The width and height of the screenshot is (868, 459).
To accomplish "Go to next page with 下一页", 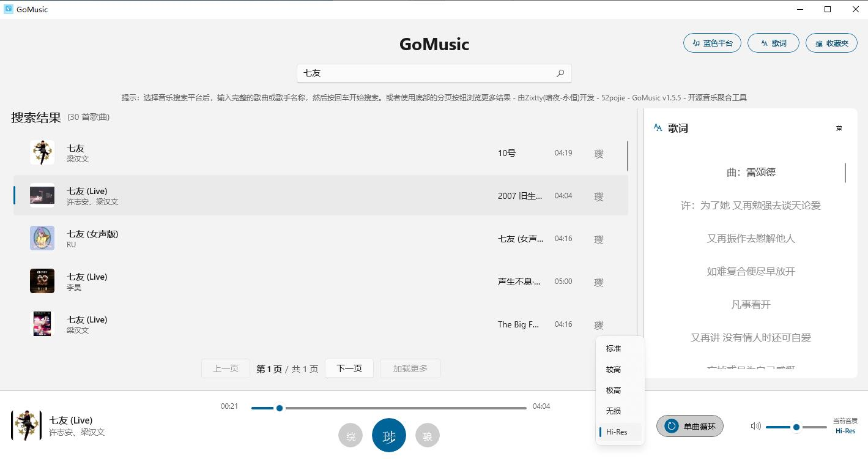I will coord(349,368).
